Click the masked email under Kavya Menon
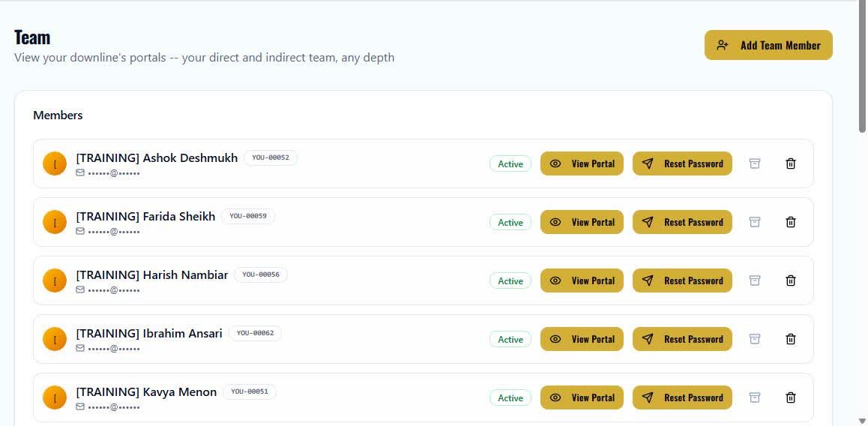This screenshot has width=868, height=426. point(113,407)
